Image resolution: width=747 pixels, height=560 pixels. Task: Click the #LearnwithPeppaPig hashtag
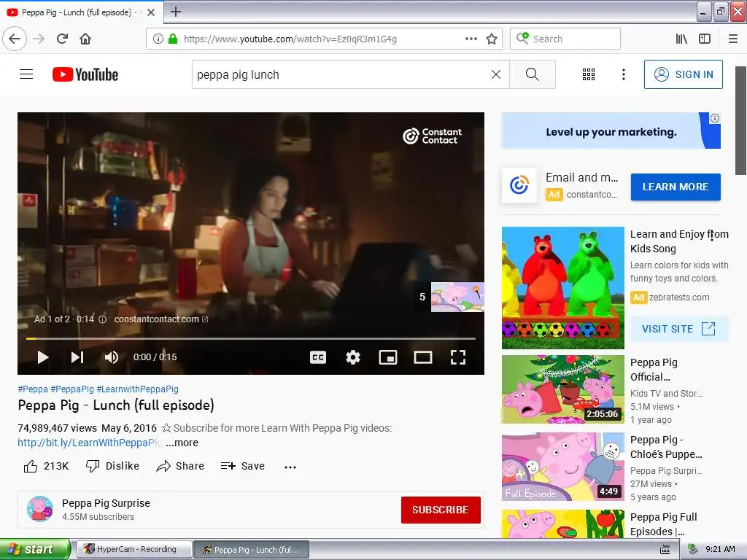[x=137, y=389]
